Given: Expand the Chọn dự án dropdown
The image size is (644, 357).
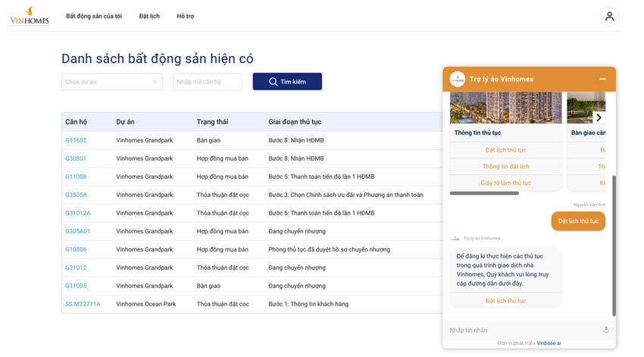Looking at the screenshot, I should coord(111,82).
